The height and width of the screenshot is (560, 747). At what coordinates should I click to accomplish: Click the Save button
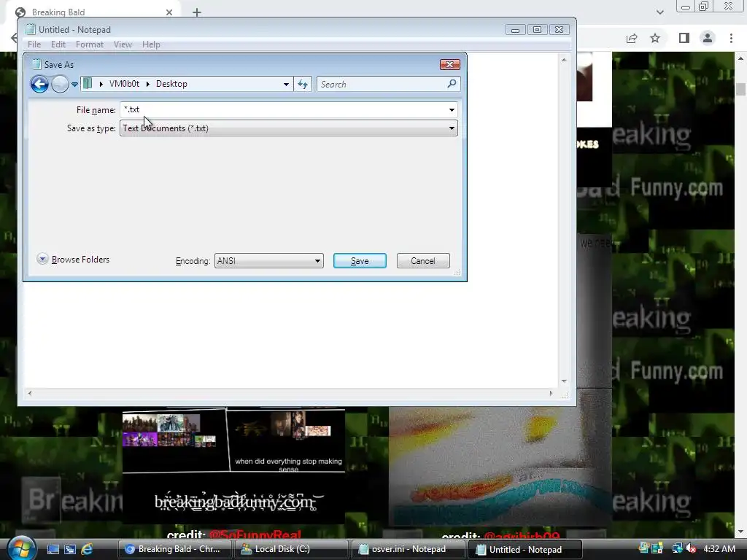point(360,261)
